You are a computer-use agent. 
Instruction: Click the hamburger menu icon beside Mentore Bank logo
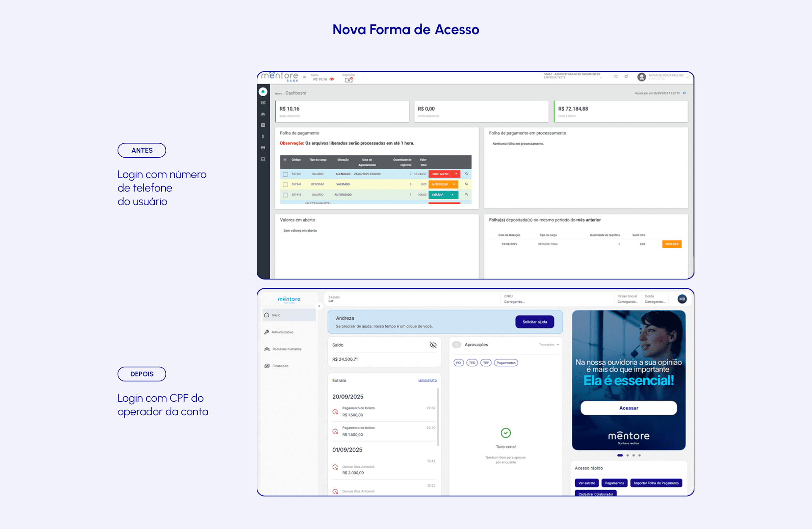coord(304,77)
